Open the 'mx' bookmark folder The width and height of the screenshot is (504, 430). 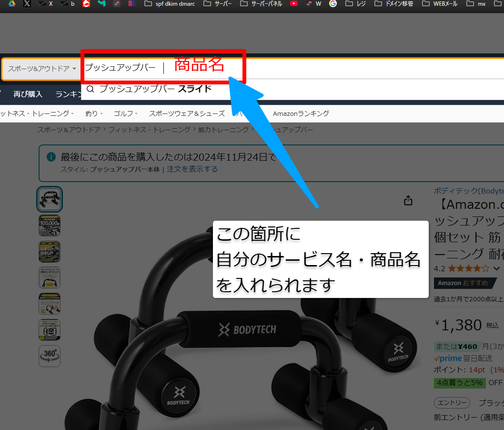point(476,3)
